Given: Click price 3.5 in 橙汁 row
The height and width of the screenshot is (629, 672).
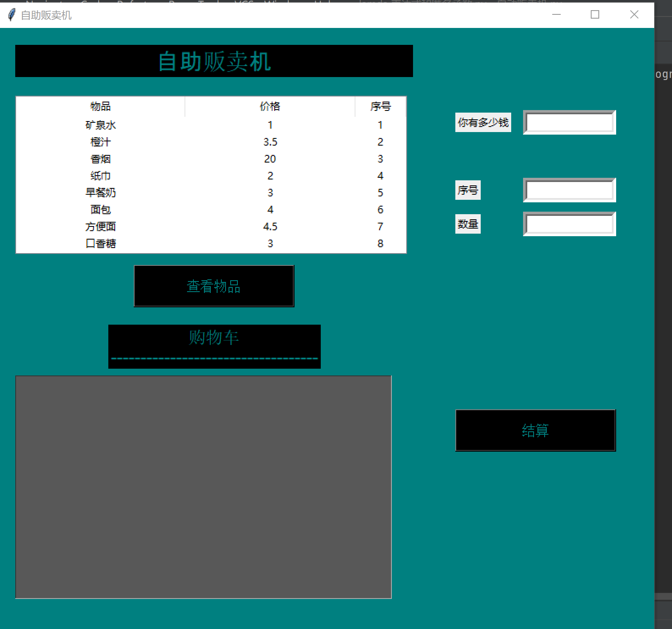Looking at the screenshot, I should pos(270,142).
